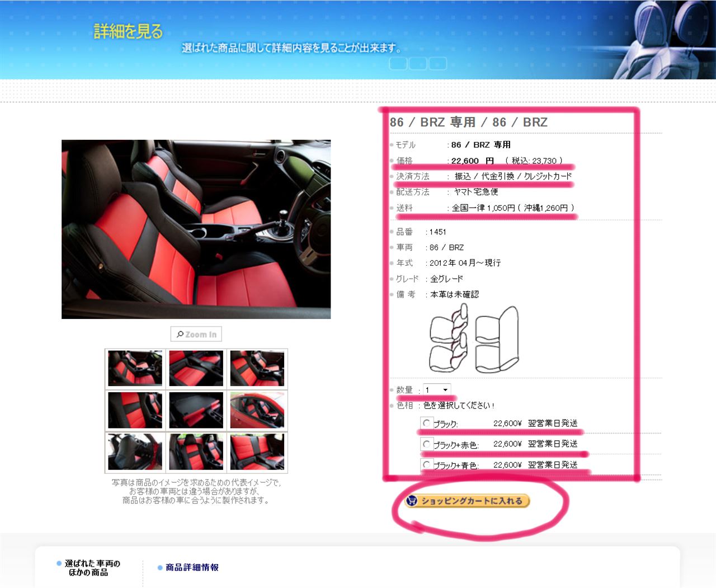Image resolution: width=716 pixels, height=588 pixels.
Task: Click the 全グレード grade text
Action: tap(446, 279)
